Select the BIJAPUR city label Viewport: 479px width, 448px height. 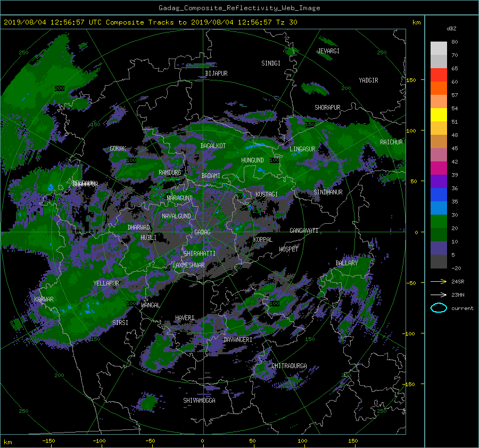216,74
